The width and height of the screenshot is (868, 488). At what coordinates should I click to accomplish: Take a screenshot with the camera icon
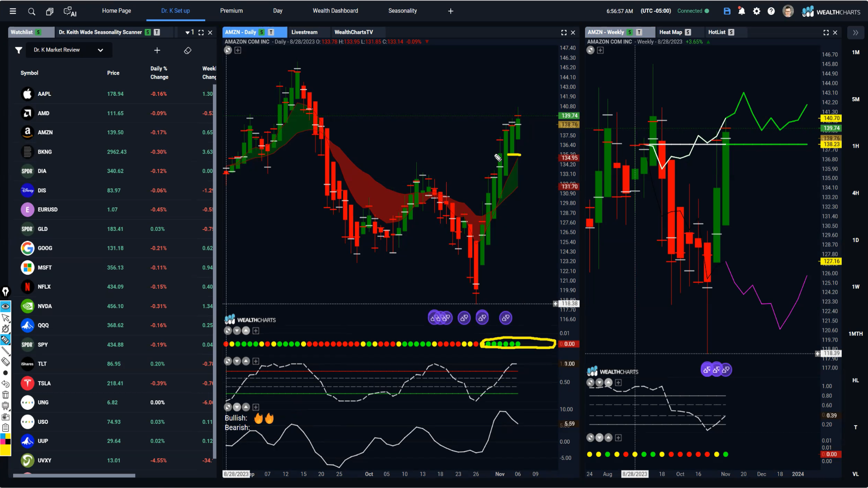(x=5, y=417)
